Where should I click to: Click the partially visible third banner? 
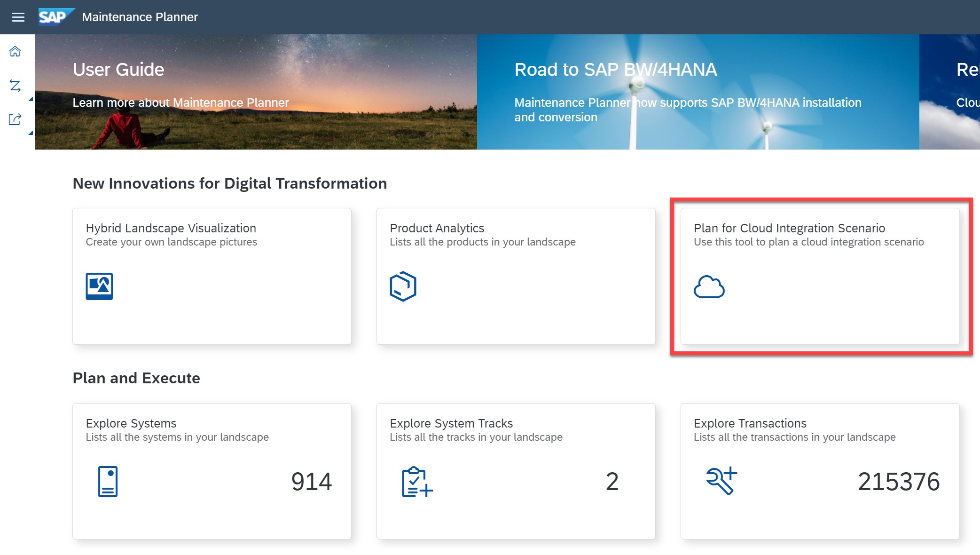pos(949,92)
